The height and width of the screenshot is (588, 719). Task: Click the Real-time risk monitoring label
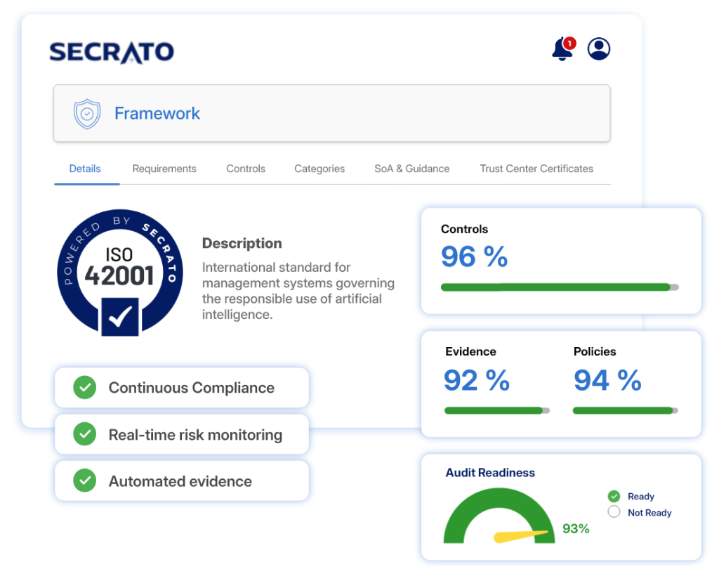click(x=195, y=435)
